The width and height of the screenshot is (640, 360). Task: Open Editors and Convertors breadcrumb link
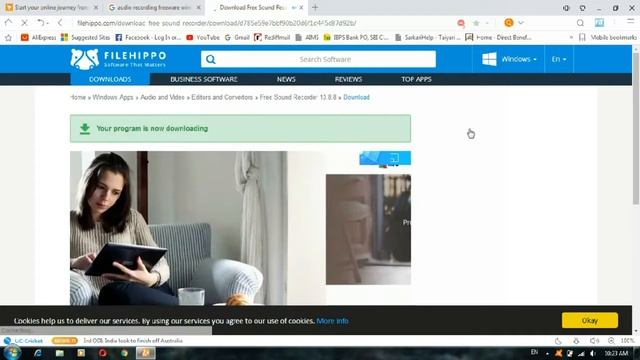[222, 97]
